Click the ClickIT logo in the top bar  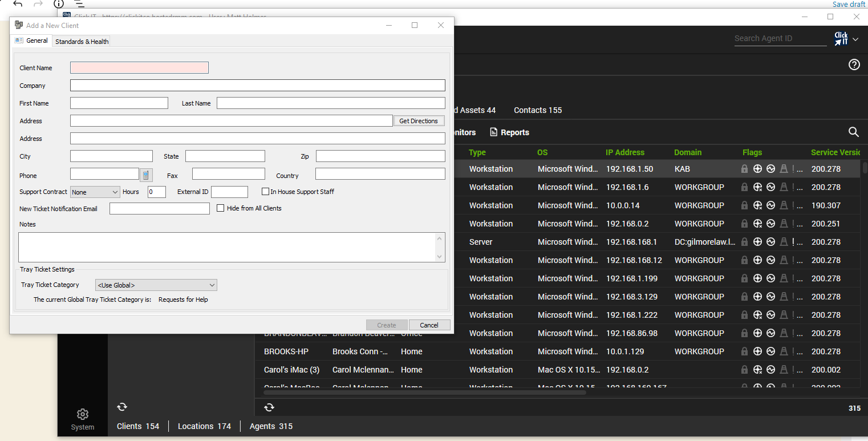[841, 38]
